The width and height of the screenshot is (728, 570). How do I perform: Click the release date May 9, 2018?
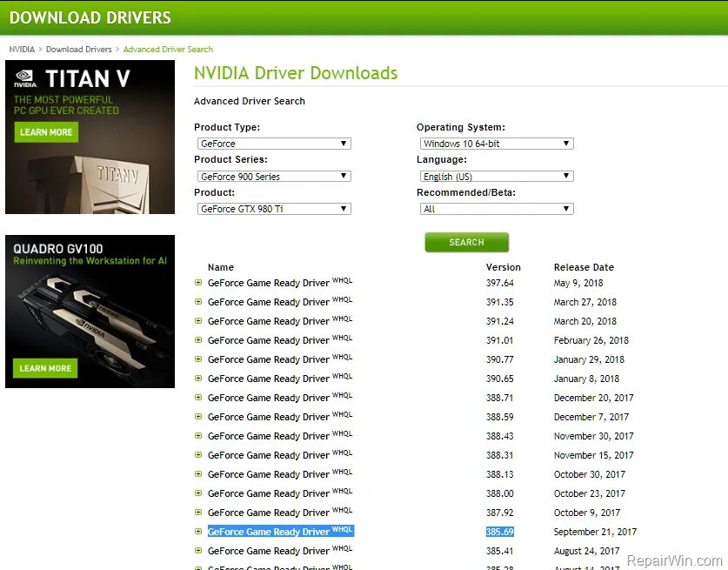click(x=578, y=283)
